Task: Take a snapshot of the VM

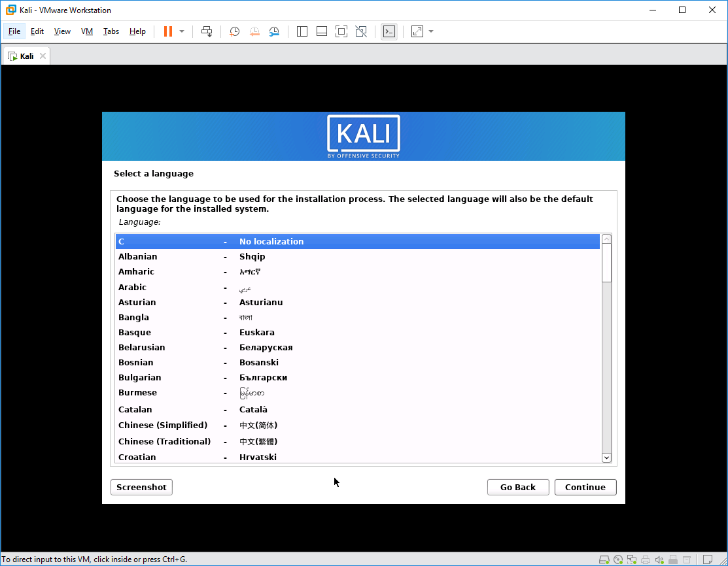Action: tap(234, 31)
